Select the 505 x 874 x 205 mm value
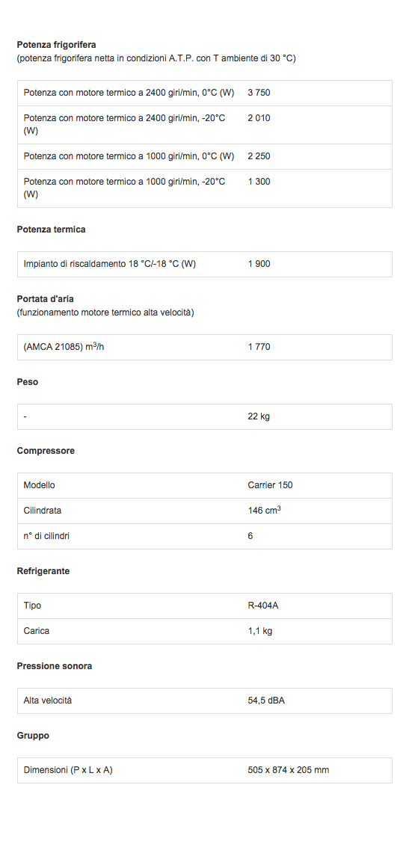This screenshot has height=868, width=409. pos(289,770)
